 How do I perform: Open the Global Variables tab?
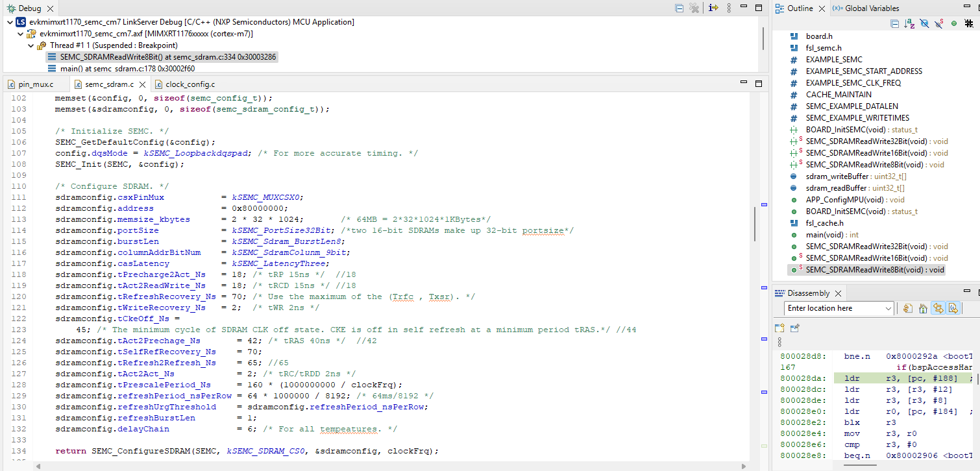tap(867, 8)
